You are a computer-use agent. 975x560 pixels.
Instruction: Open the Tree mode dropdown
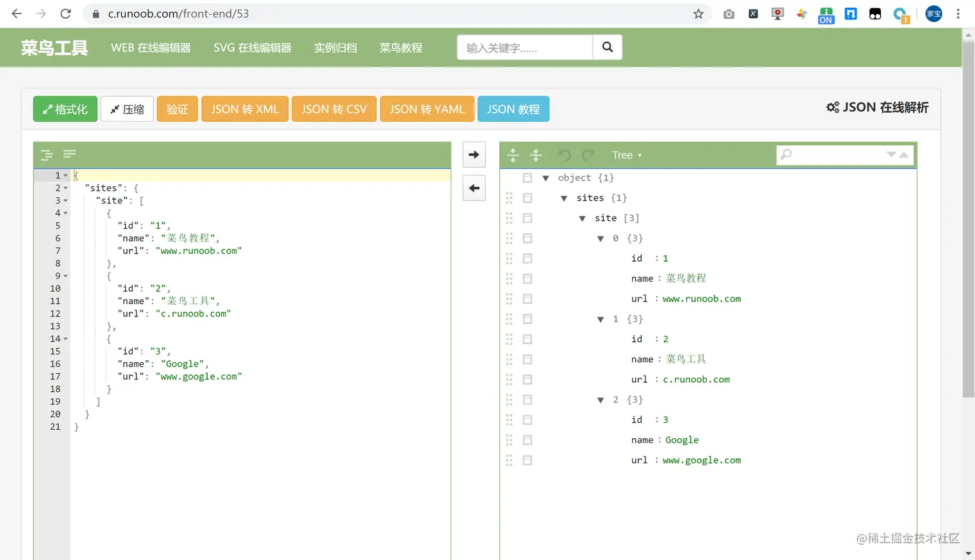pyautogui.click(x=627, y=155)
